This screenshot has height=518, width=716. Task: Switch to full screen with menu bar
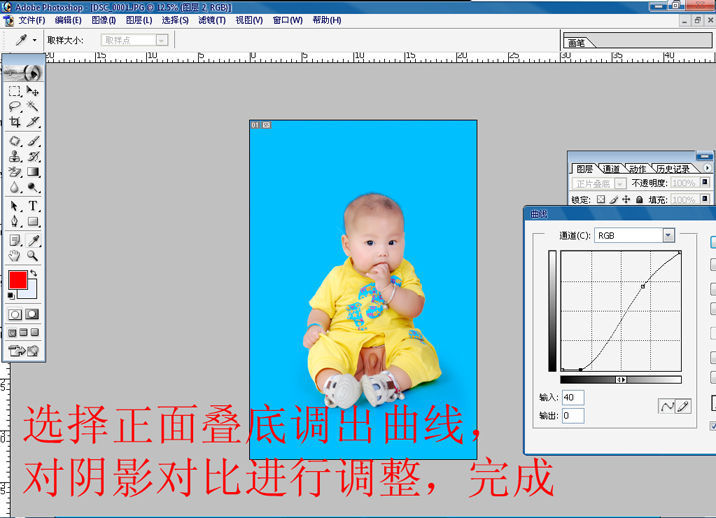(23, 333)
